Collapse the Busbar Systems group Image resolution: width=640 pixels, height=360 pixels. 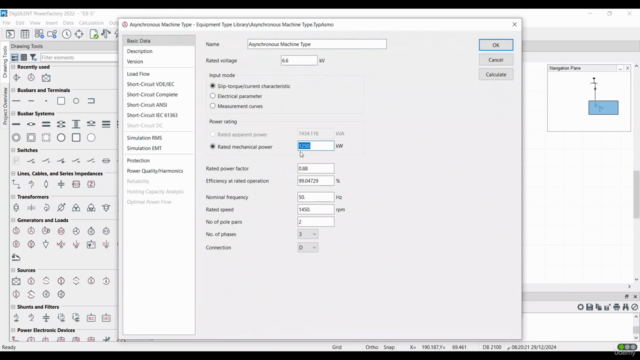click(13, 113)
